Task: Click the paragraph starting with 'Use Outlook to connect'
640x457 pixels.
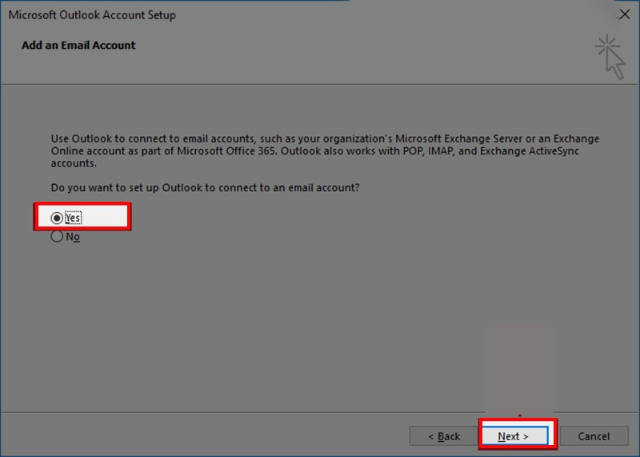Action: tap(325, 151)
